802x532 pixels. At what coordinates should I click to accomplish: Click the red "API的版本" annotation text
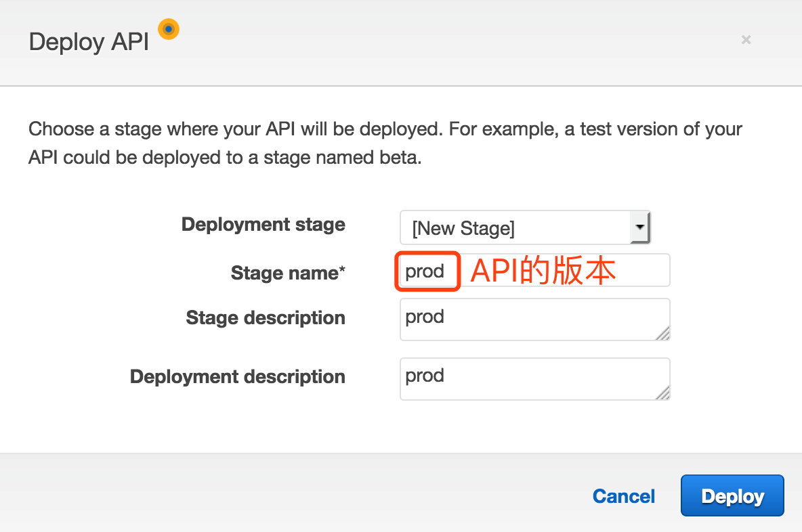(x=543, y=271)
